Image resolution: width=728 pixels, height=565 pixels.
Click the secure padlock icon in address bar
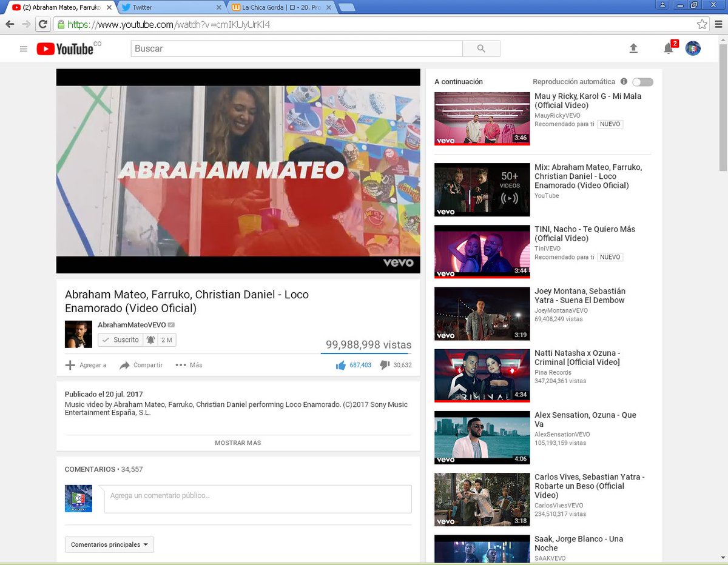tap(61, 25)
